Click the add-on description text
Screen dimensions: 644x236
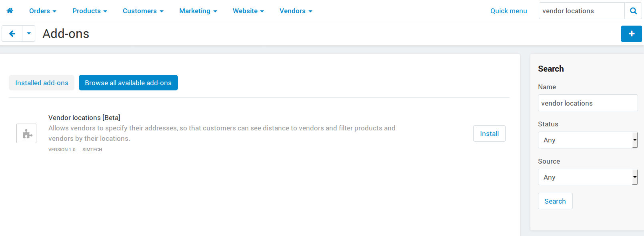[x=222, y=133]
